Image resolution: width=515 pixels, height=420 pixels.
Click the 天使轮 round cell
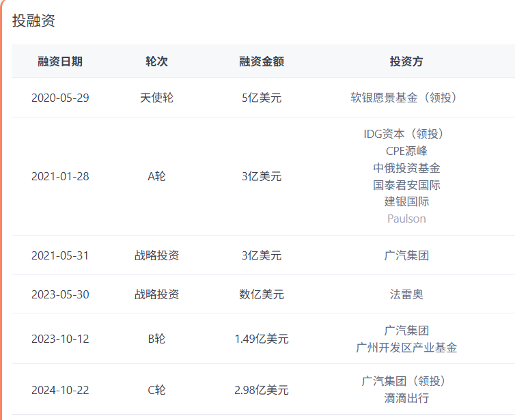pyautogui.click(x=156, y=98)
